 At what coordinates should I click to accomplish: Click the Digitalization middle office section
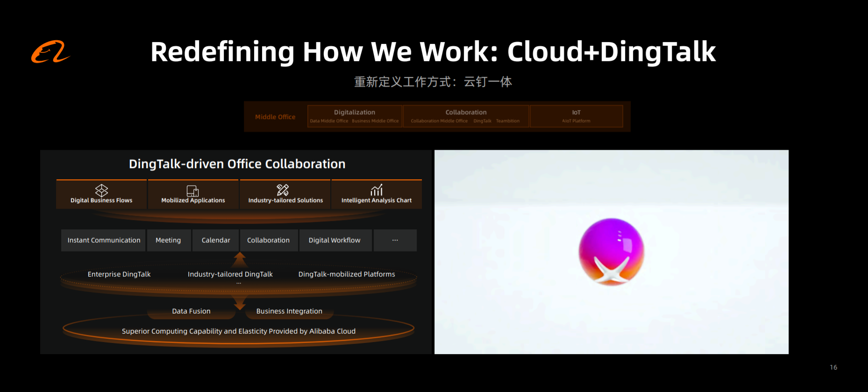tap(355, 116)
